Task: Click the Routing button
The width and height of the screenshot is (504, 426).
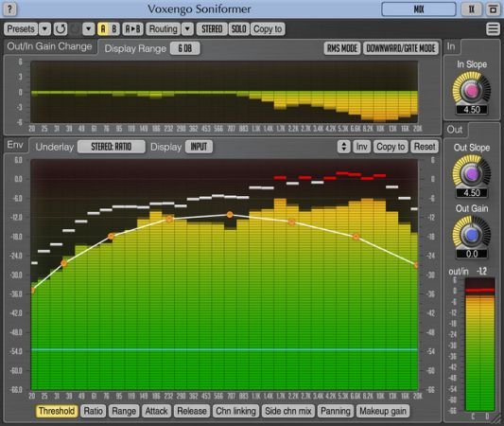Action: (x=164, y=29)
